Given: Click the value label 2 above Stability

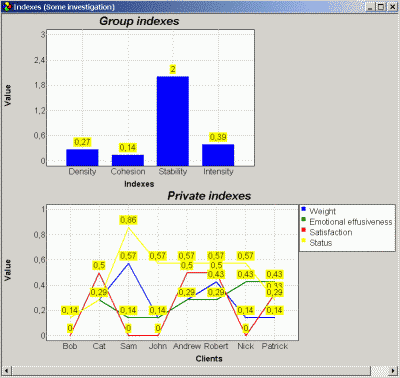Looking at the screenshot, I should point(173,69).
